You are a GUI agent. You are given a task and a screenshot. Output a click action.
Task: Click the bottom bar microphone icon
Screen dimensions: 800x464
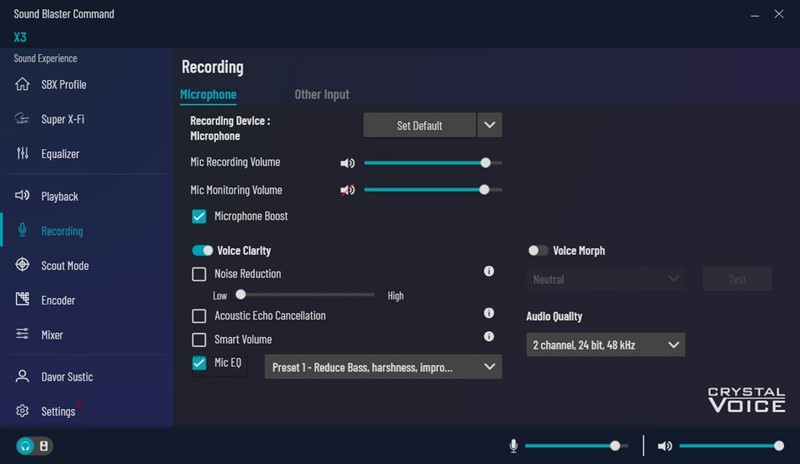coord(514,446)
